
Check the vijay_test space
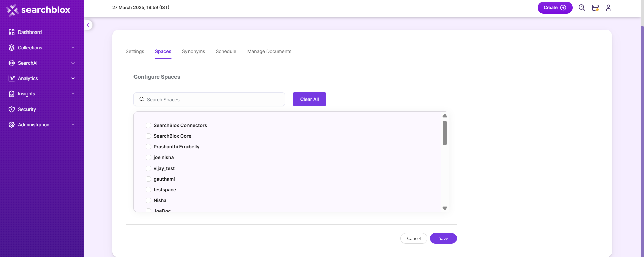(x=148, y=168)
